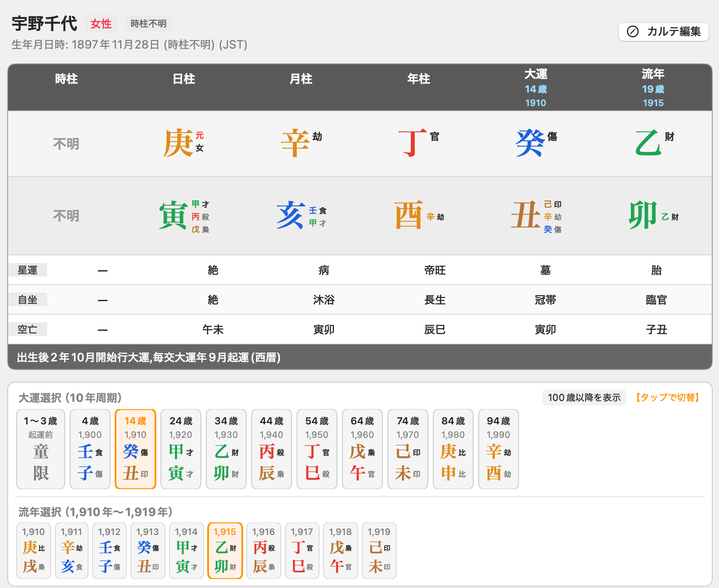Select the 34歳 1,930 乙卯 period

pyautogui.click(x=226, y=449)
